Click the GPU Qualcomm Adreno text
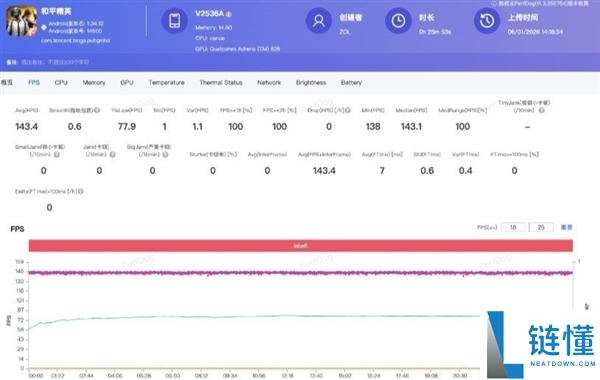Image resolution: width=600 pixels, height=380 pixels. 238,49
